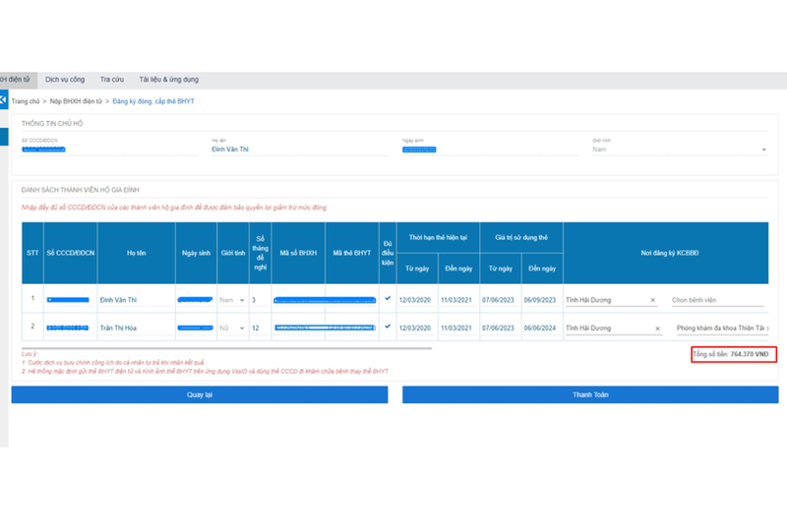The width and height of the screenshot is (787, 532).
Task: Click months field showing 3 for Đinh Văn Thi
Action: click(x=260, y=300)
